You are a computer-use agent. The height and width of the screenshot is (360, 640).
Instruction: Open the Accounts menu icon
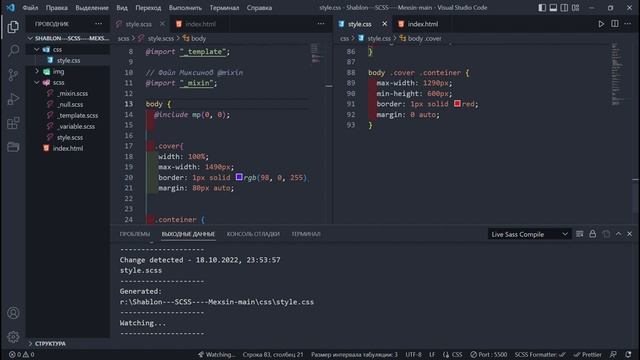point(13,313)
